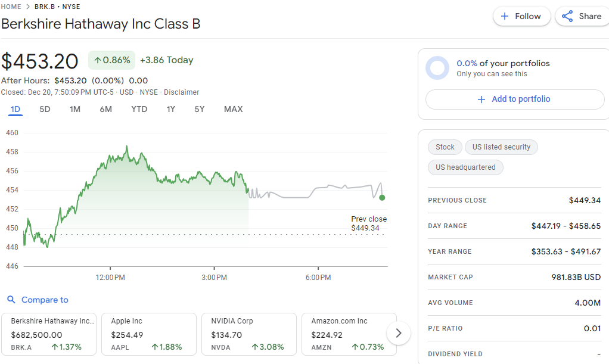
Task: Click the Follow button
Action: pos(521,16)
